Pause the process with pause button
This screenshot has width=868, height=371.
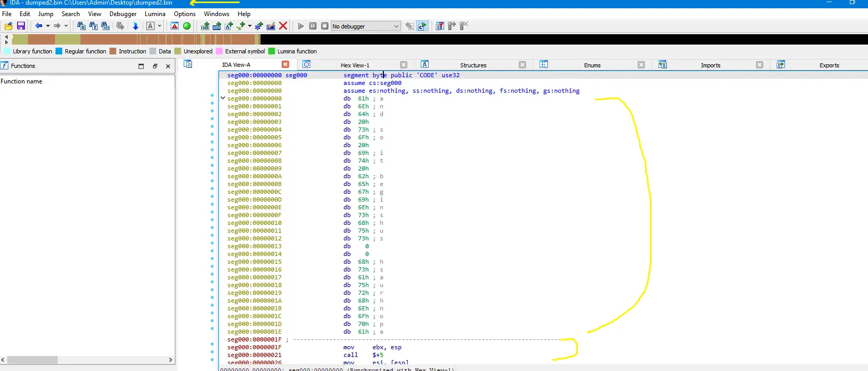point(313,26)
